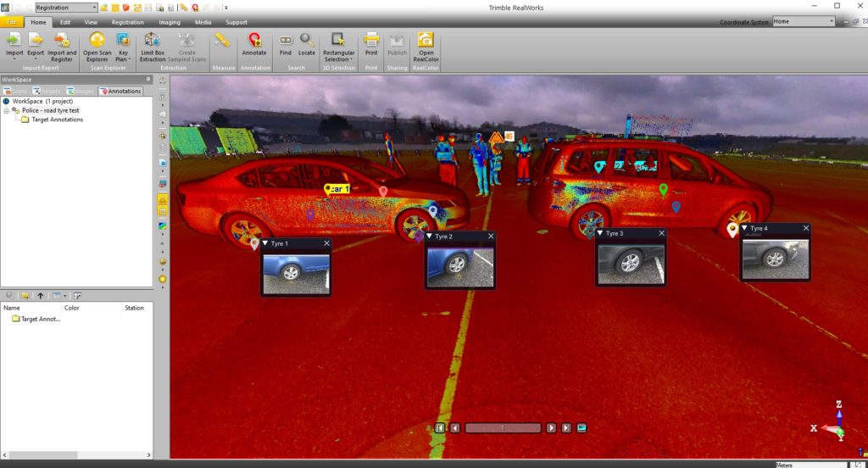The height and width of the screenshot is (468, 868).
Task: Switch to the Edit ribbon tab
Action: click(x=65, y=22)
